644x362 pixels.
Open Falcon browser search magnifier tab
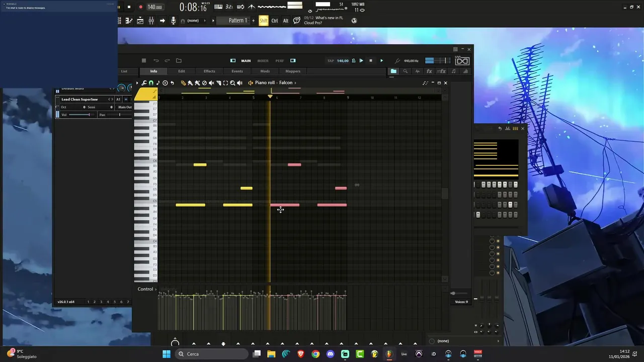(x=406, y=71)
